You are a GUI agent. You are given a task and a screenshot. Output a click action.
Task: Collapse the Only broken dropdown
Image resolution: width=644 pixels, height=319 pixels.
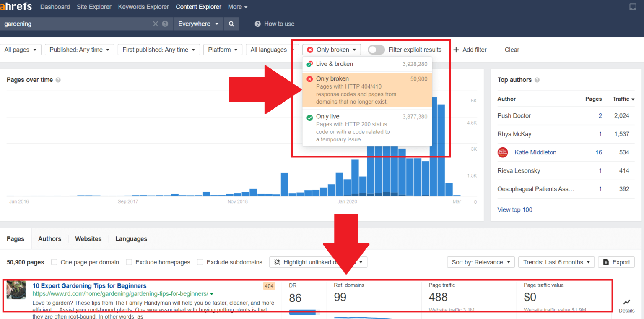coord(332,50)
